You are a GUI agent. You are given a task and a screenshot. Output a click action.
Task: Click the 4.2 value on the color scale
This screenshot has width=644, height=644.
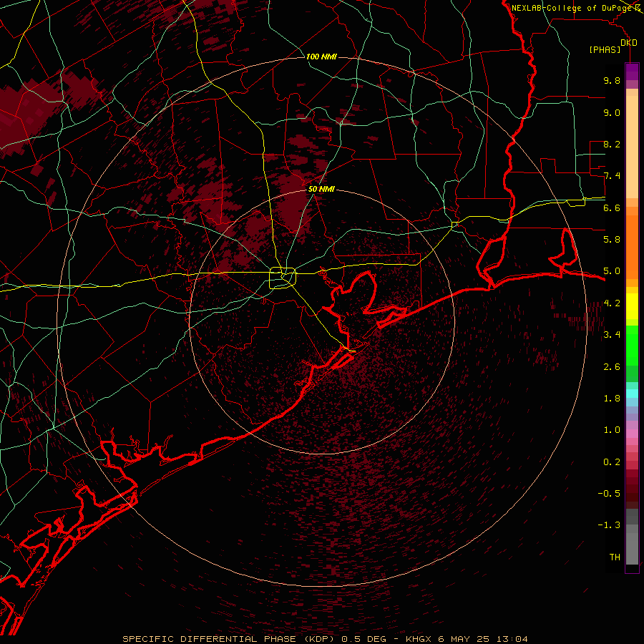click(x=612, y=303)
